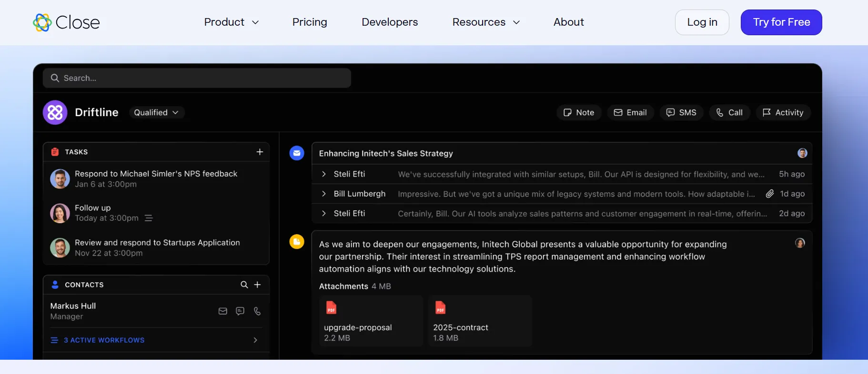Viewport: 868px width, 374px height.
Task: Click the Close logo in the header
Action: (66, 22)
